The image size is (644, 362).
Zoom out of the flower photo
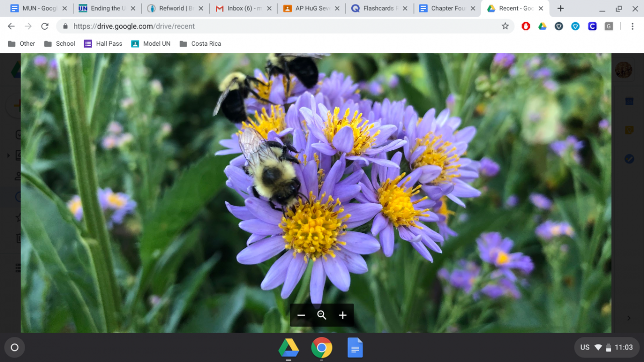click(301, 315)
